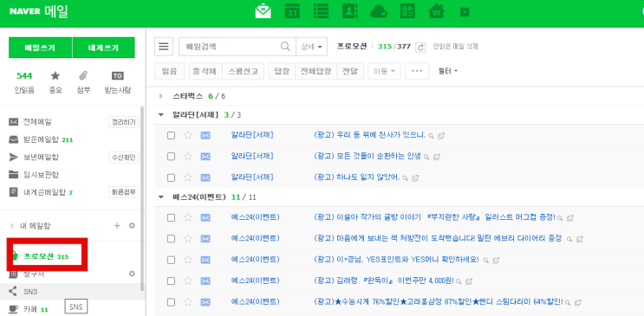This screenshot has height=316, width=644.
Task: Open 받은메일함 folder
Action: point(40,139)
